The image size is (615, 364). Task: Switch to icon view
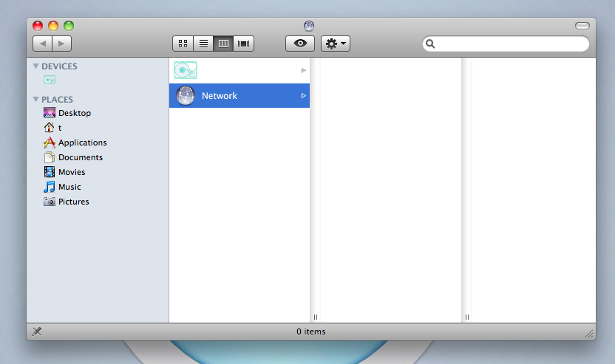183,44
